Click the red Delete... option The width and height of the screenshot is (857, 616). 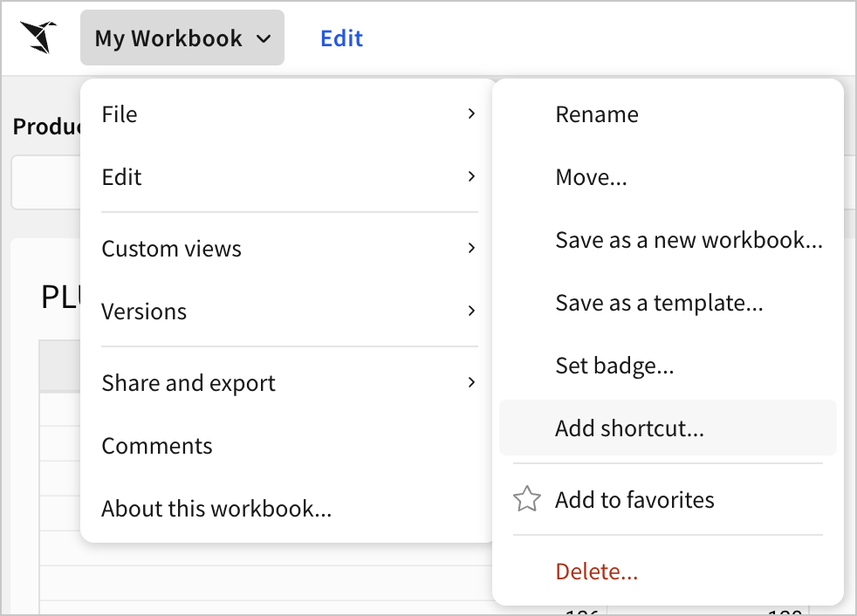click(597, 572)
